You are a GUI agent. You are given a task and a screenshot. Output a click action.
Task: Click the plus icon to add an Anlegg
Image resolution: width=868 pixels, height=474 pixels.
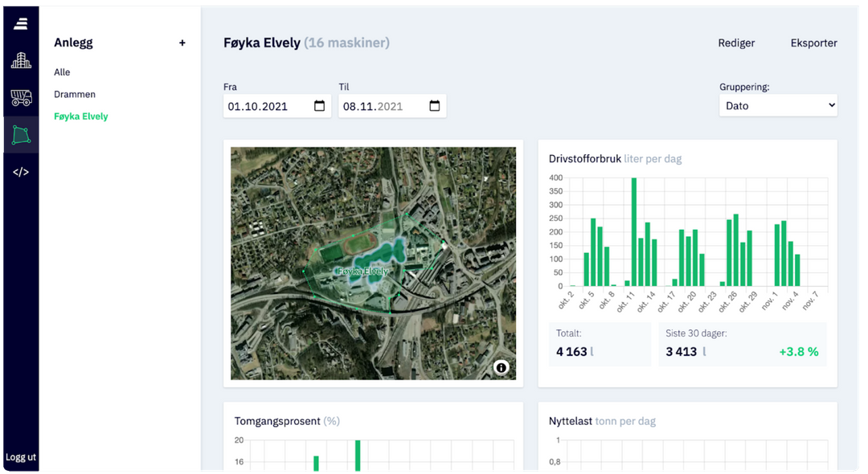coord(182,43)
